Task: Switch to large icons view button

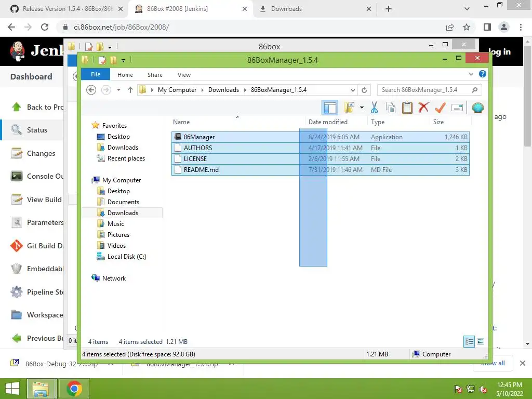Action: click(x=481, y=341)
